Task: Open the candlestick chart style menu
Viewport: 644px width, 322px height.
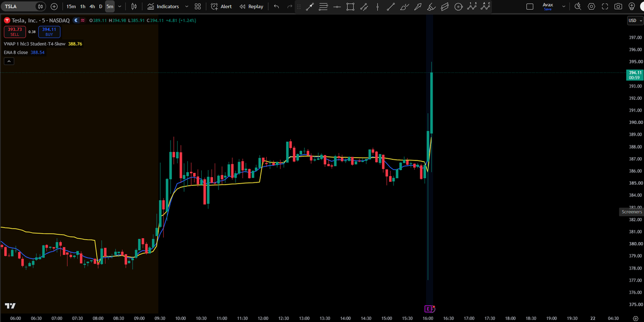Action: pyautogui.click(x=134, y=6)
